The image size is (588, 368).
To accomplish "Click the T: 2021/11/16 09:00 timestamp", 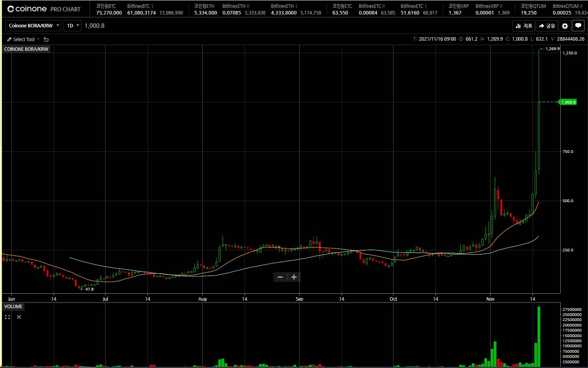I will point(435,39).
